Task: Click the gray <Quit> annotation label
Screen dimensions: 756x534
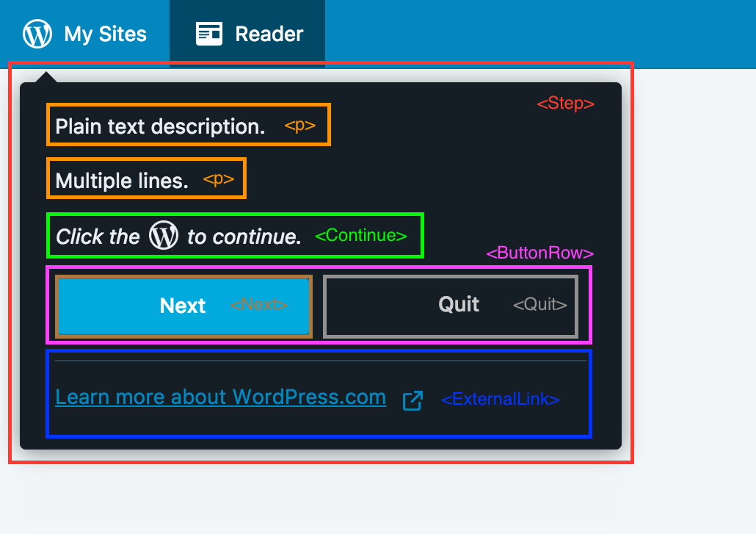Action: (539, 305)
